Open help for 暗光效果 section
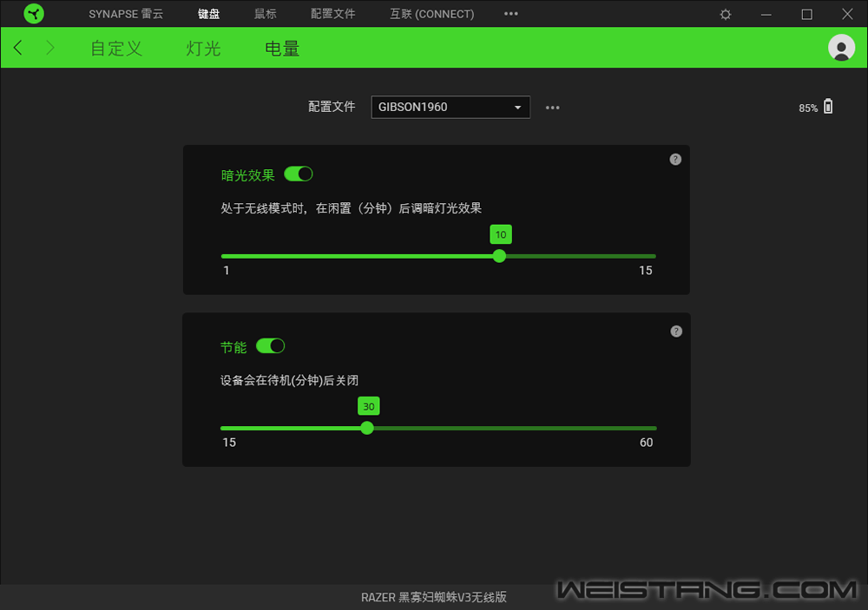Screen dimensions: 868x610 675,160
